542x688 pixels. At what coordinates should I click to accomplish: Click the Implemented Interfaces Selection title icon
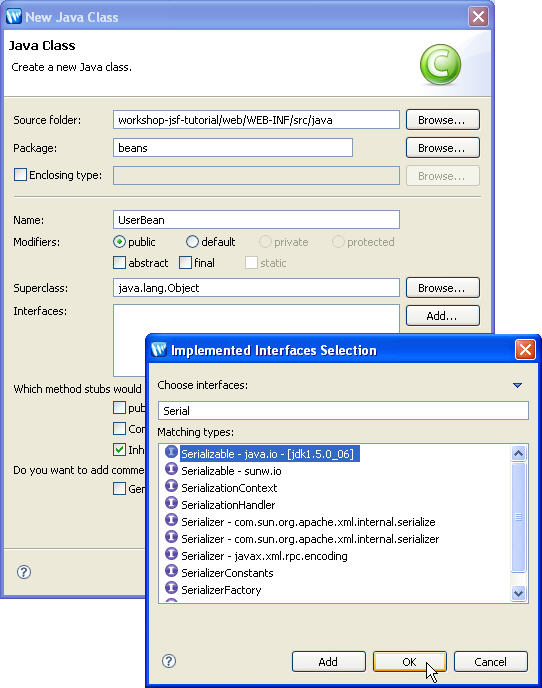click(x=158, y=350)
